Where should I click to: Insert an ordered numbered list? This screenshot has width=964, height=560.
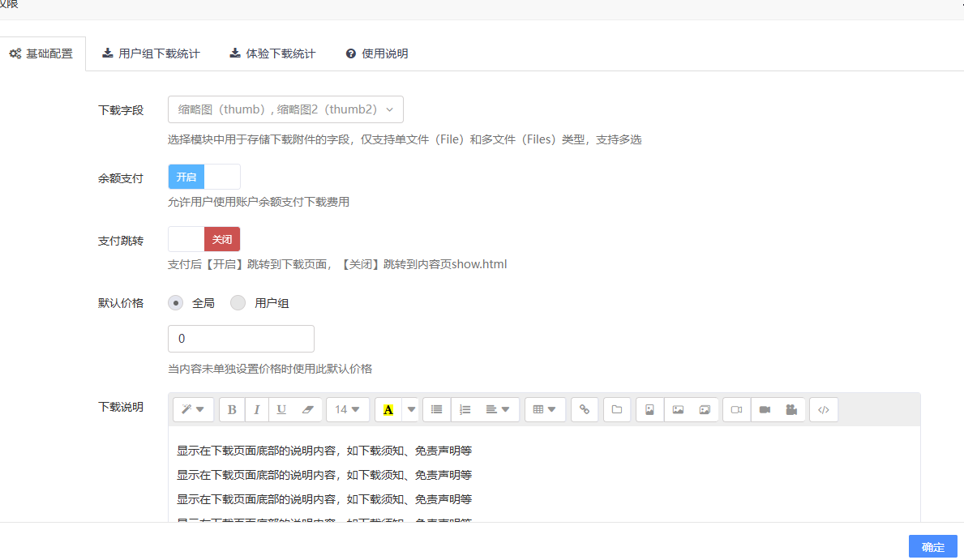(465, 409)
